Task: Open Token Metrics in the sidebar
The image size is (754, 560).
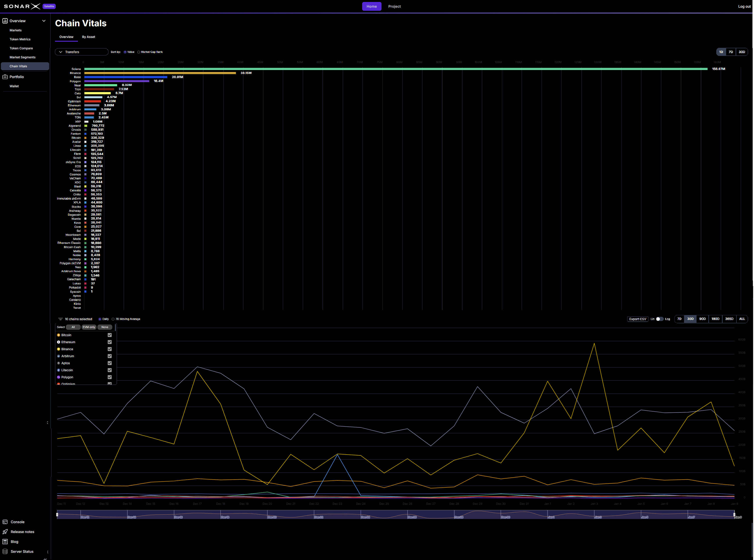Action: pyautogui.click(x=20, y=39)
